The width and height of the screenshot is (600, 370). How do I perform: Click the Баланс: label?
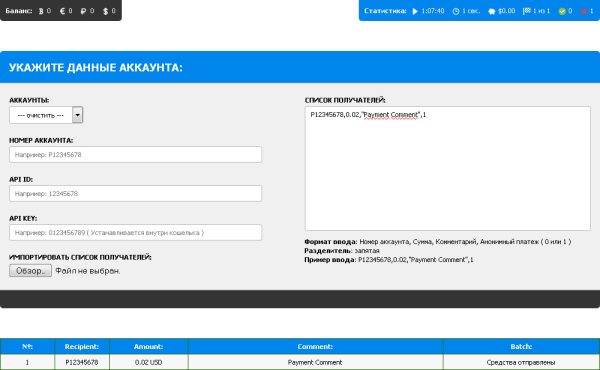19,11
